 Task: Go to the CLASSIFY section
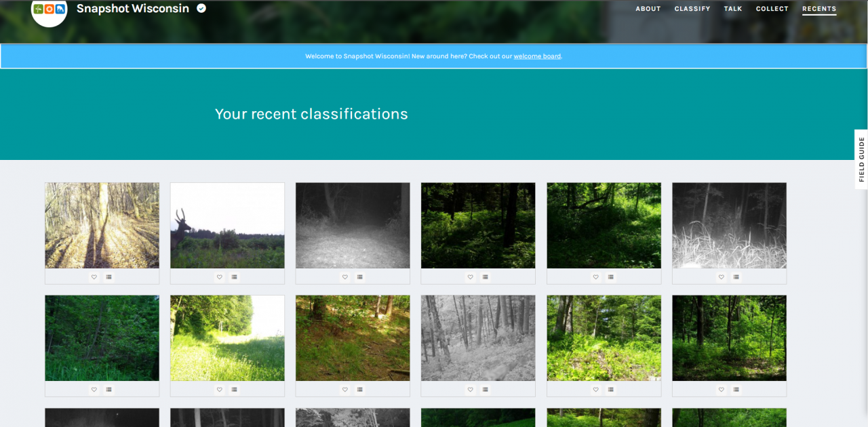pos(692,9)
